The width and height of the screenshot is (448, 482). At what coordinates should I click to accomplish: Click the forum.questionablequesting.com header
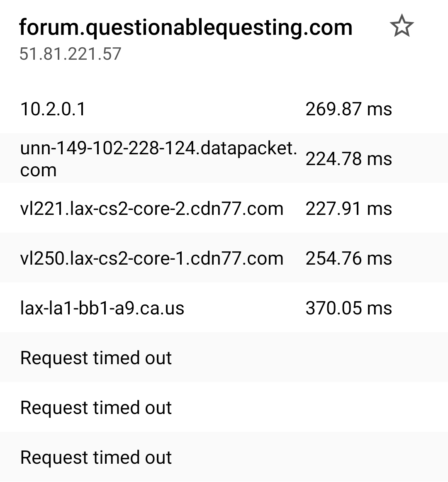[x=185, y=27]
